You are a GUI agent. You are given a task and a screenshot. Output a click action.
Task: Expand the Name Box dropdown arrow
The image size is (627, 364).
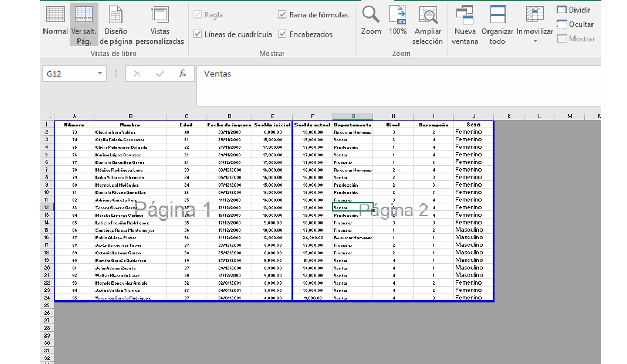(x=100, y=74)
